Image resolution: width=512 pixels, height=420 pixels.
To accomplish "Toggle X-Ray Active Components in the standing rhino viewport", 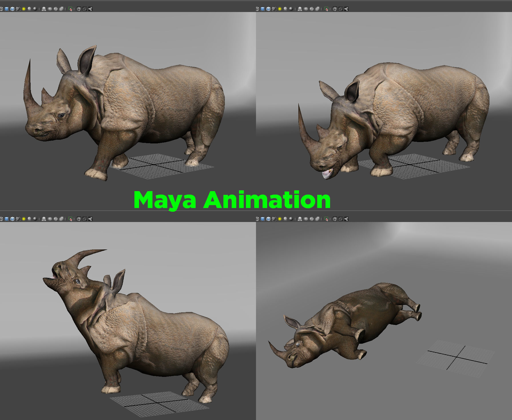I will click(x=85, y=9).
